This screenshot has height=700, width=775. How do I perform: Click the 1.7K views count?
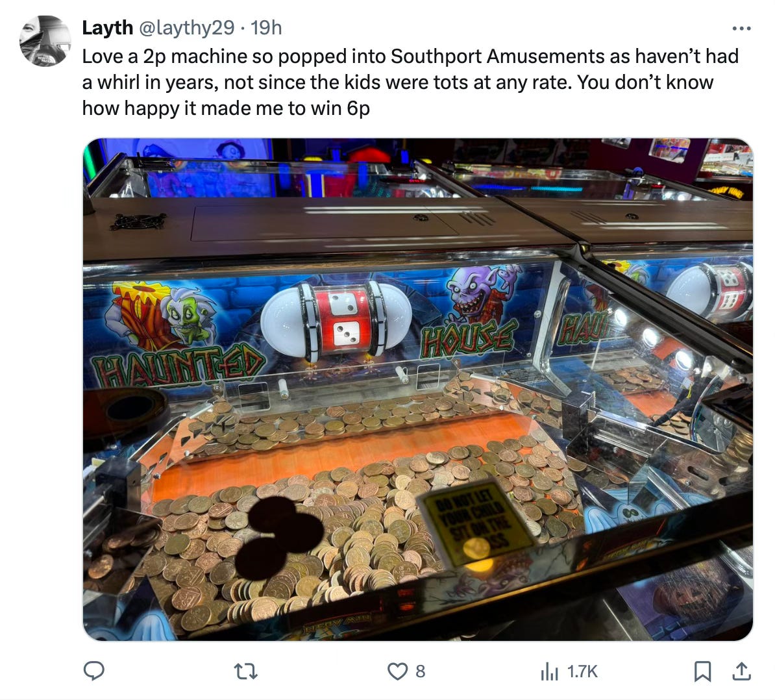[x=582, y=671]
